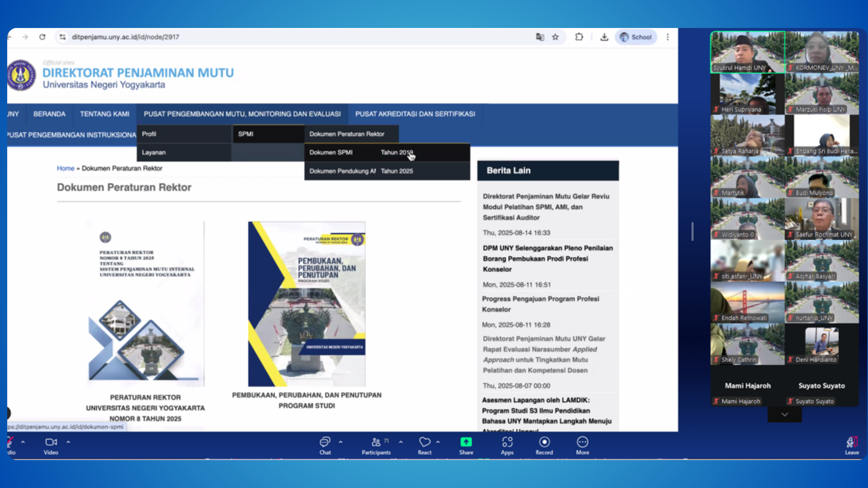Click the browser address bar URL
The height and width of the screenshot is (488, 868).
[126, 37]
